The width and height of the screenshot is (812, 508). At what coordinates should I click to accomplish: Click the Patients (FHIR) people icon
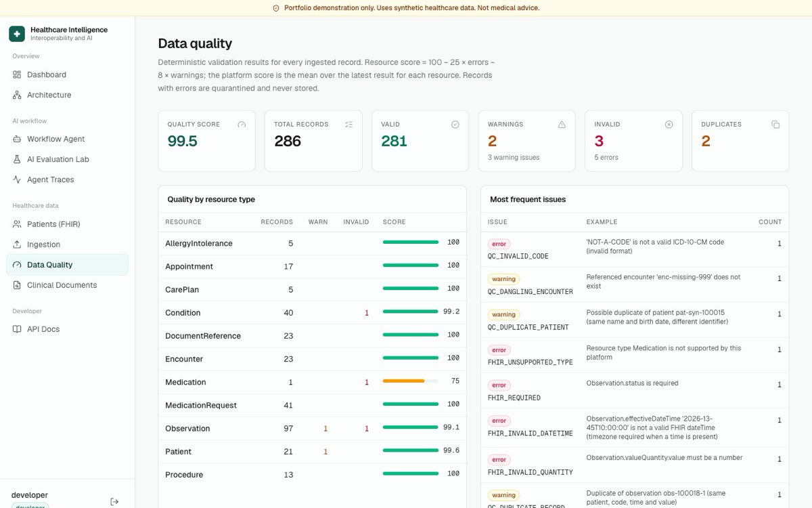[17, 224]
